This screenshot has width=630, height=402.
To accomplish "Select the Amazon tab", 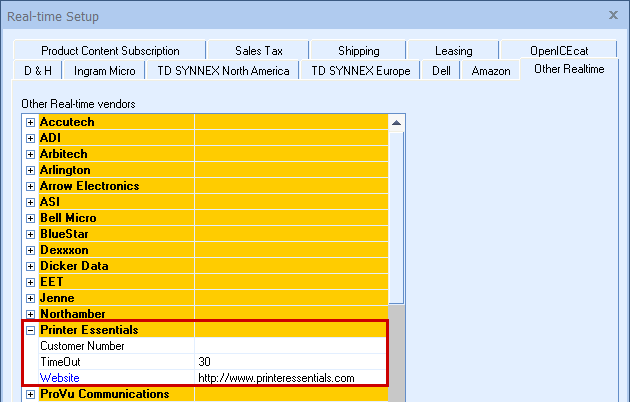I will 491,71.
